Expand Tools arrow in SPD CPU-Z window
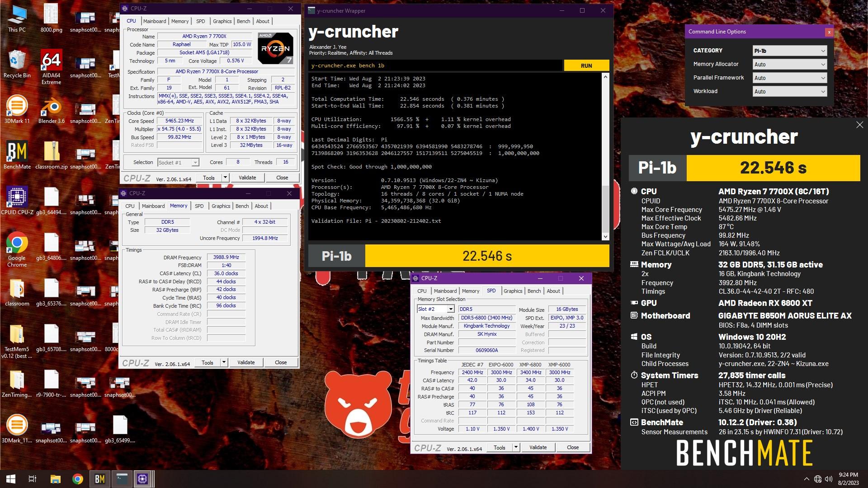Viewport: 868px width, 488px height. click(516, 447)
